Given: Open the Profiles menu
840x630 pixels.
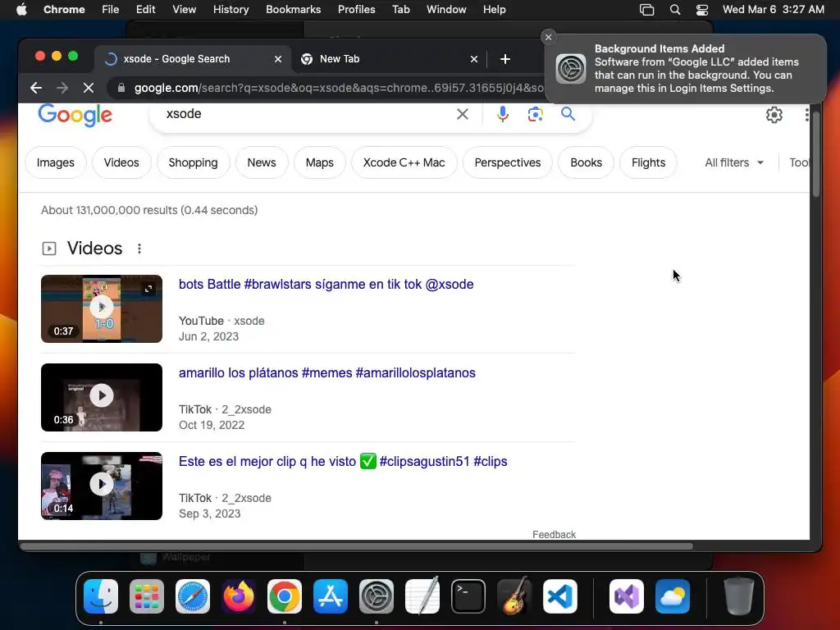Looking at the screenshot, I should [x=356, y=10].
